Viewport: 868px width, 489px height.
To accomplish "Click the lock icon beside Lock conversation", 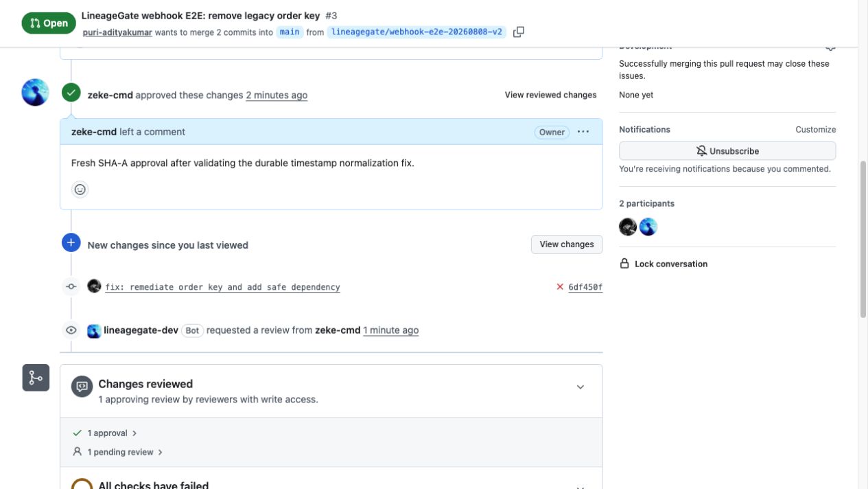I will (x=624, y=264).
